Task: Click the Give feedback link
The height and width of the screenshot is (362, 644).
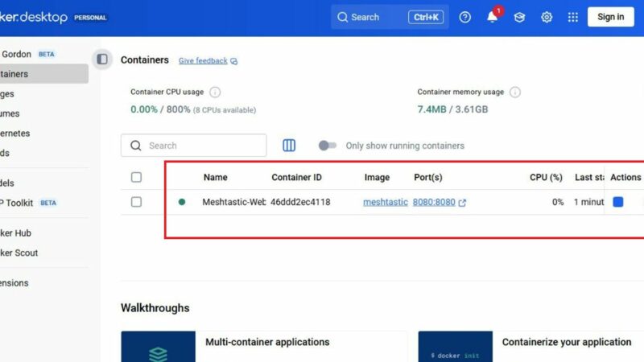Action: coord(203,61)
